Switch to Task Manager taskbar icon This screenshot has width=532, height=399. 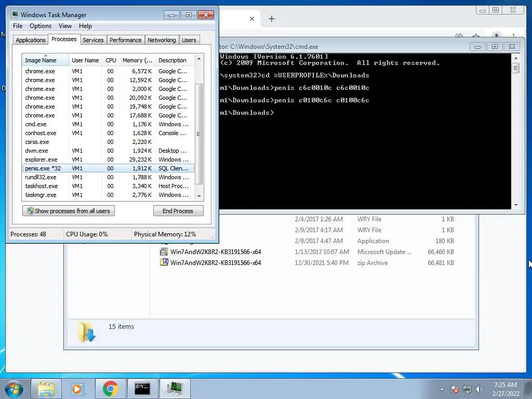click(x=175, y=389)
